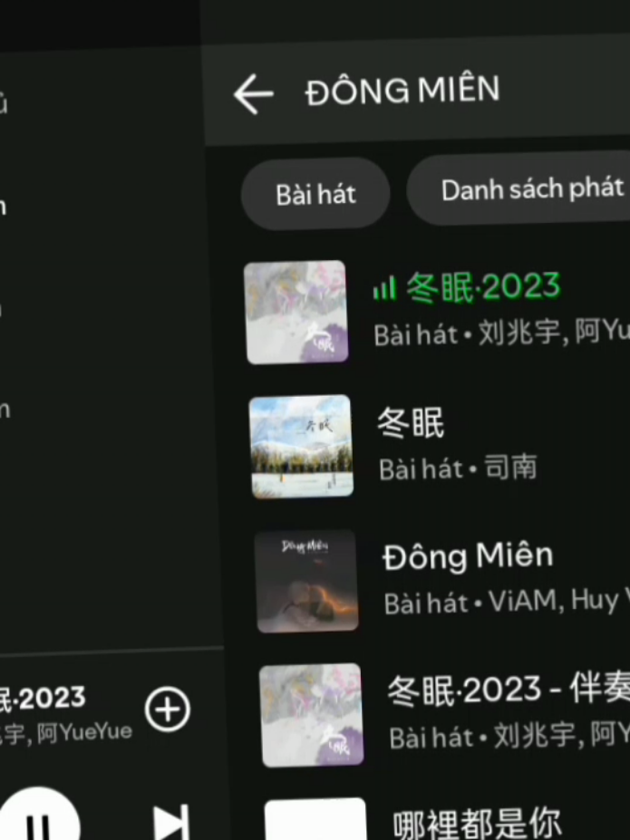Open album art of 冬眠·2023 song
630x840 pixels.
click(x=296, y=313)
